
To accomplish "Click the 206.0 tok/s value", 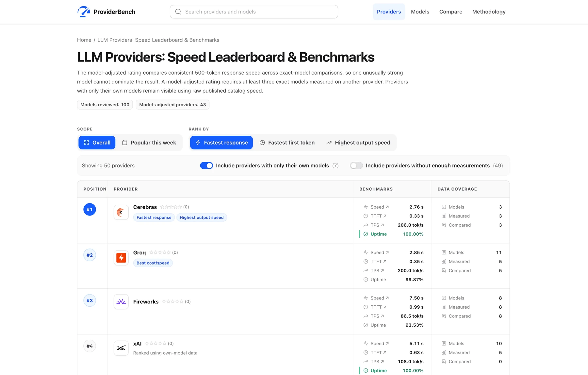I will (411, 225).
